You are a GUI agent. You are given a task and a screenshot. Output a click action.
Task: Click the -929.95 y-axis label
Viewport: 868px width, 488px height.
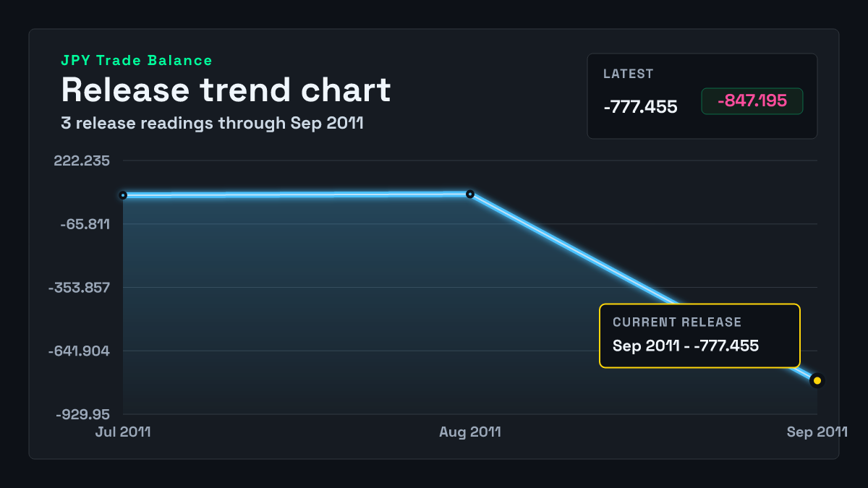pos(82,415)
